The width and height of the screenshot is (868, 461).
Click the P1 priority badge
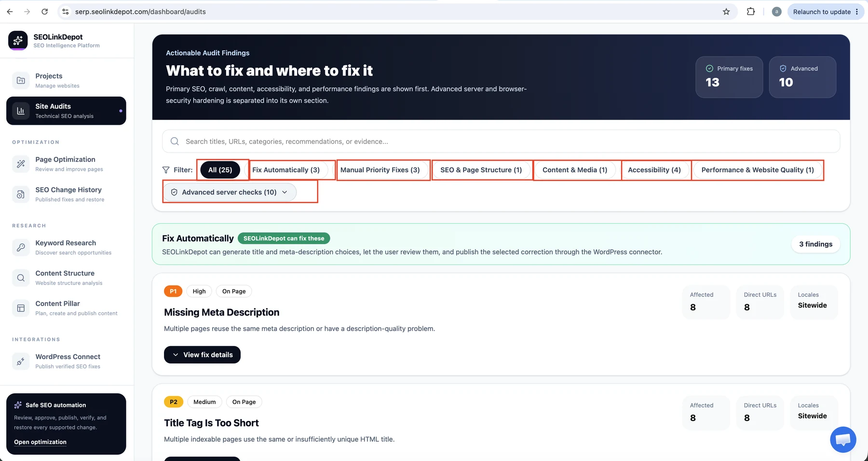coord(173,291)
